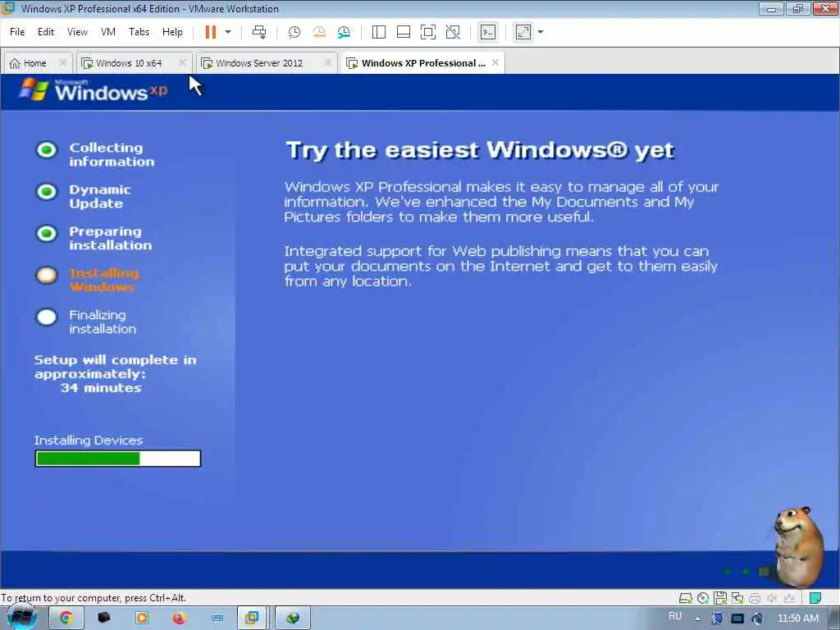840x630 pixels.
Task: Click the Unity mode toolbar icon
Action: (x=453, y=32)
